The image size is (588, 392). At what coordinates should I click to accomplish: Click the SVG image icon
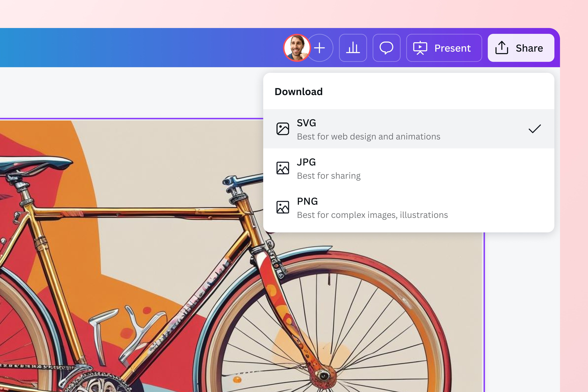[x=283, y=129]
